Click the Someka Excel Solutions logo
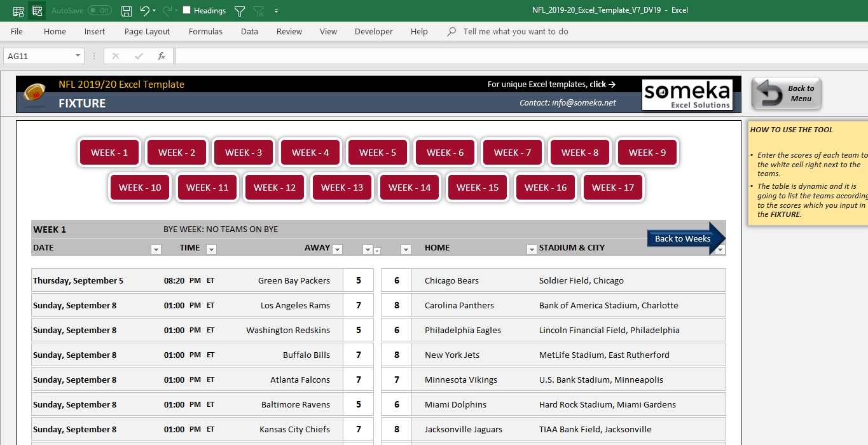Screen dimensions: 868x445 click(x=687, y=95)
